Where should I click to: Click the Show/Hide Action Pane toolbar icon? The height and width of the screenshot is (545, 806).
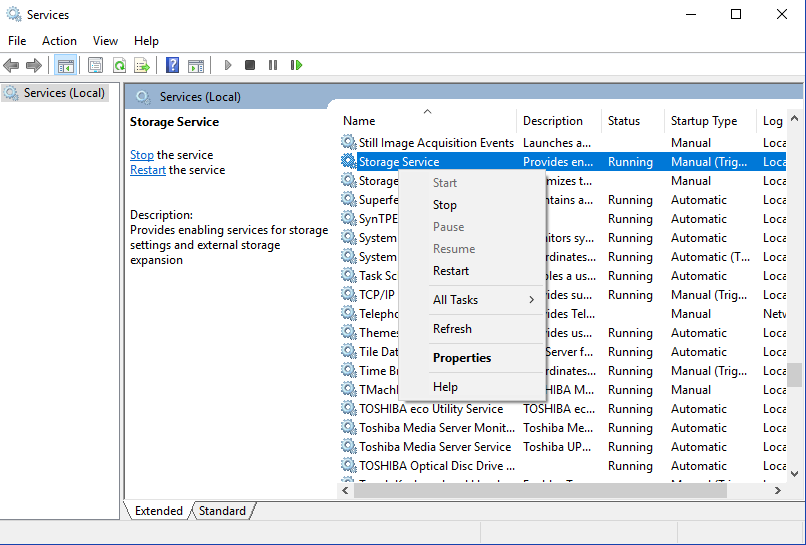196,65
